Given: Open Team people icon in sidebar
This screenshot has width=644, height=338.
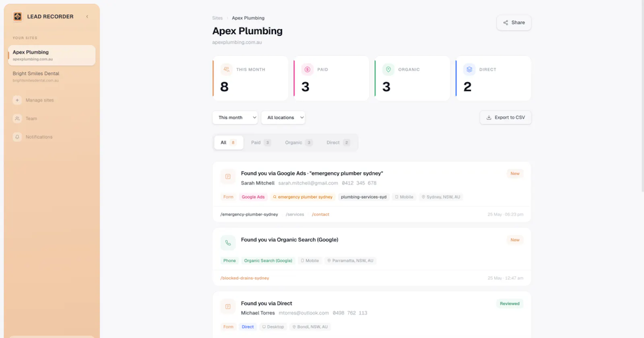Looking at the screenshot, I should [17, 119].
